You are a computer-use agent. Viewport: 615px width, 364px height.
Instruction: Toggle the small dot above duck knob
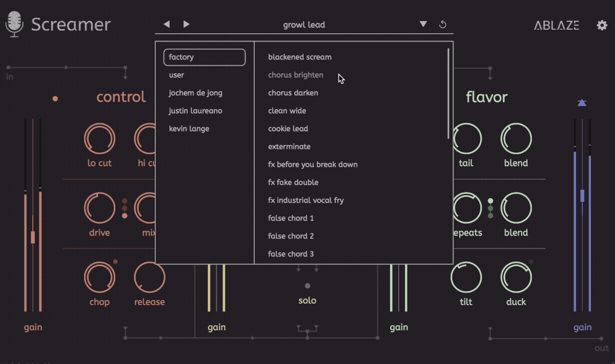point(531,262)
